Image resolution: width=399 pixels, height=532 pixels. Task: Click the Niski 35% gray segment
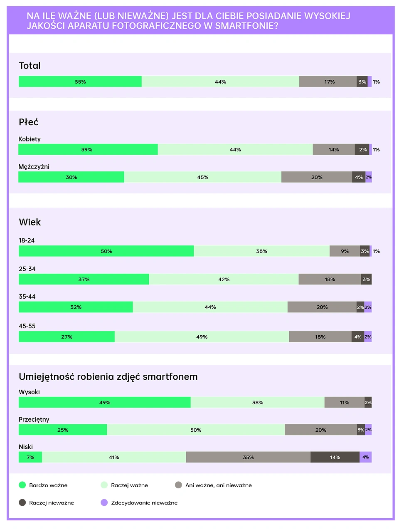248,457
